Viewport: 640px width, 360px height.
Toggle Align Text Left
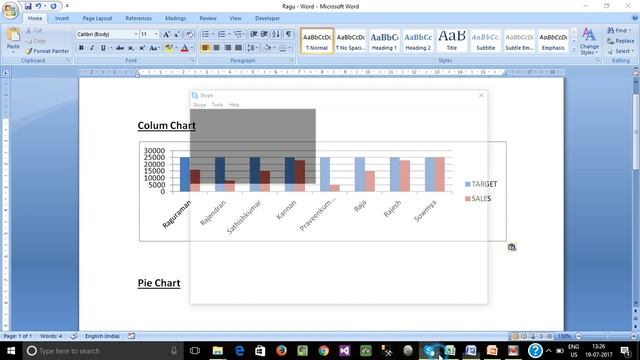[x=205, y=48]
